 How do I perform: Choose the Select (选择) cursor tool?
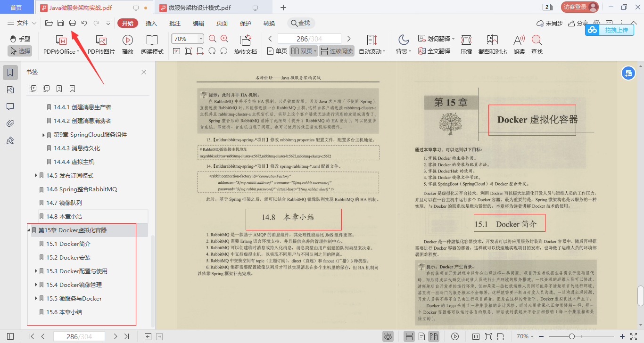(x=20, y=51)
